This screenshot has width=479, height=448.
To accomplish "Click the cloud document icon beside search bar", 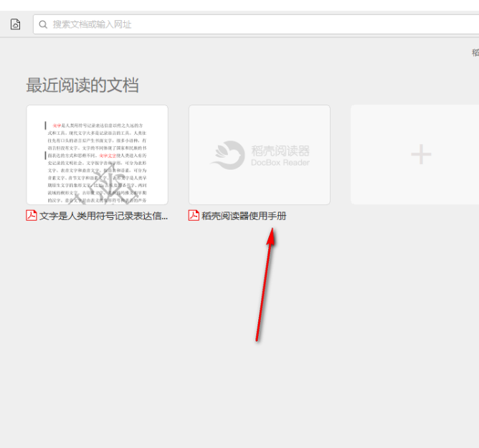I will point(15,24).
